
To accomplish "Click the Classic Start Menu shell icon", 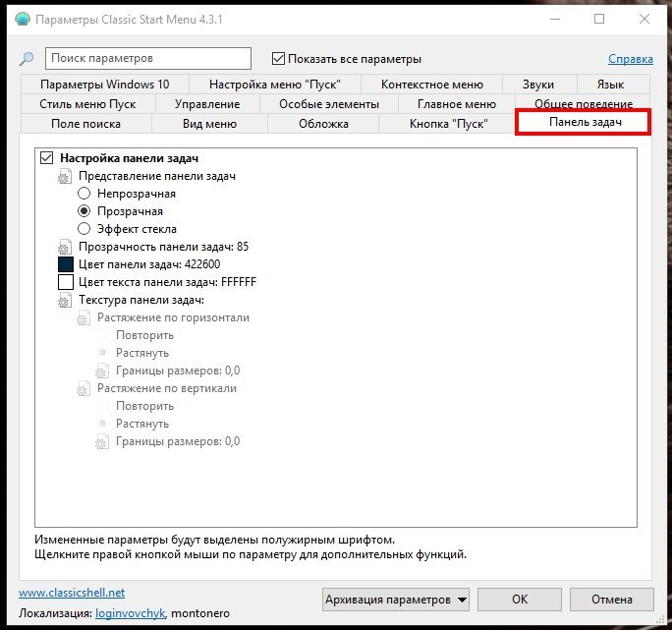I will click(23, 20).
